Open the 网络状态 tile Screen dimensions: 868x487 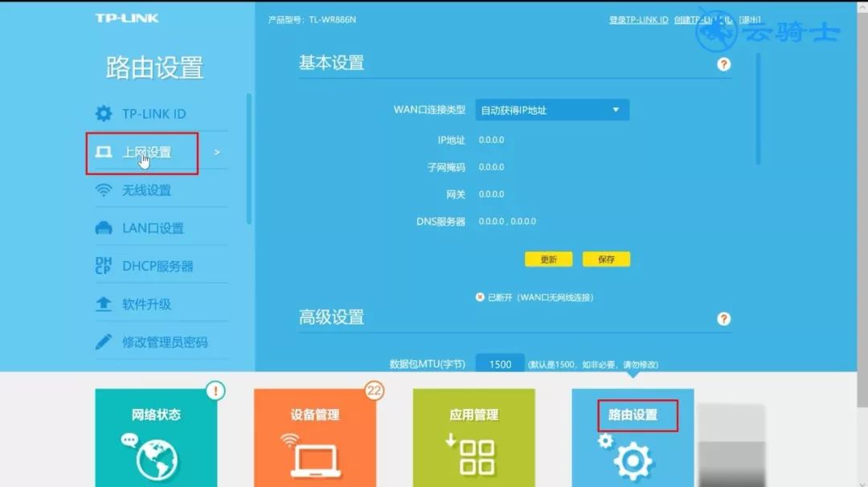(x=156, y=438)
